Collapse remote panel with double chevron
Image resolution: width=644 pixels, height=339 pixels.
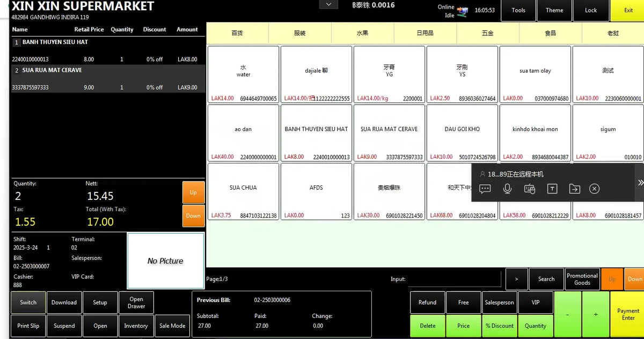[640, 183]
